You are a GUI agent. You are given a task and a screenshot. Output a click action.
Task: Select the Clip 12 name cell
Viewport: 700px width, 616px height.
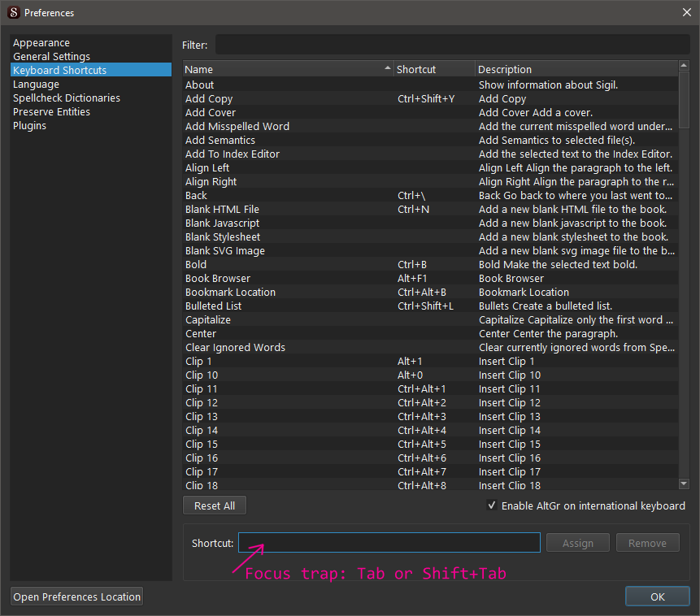pyautogui.click(x=289, y=403)
